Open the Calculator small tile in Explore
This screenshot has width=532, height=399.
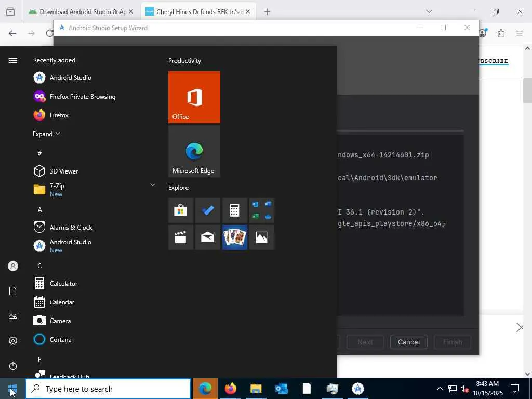234,210
